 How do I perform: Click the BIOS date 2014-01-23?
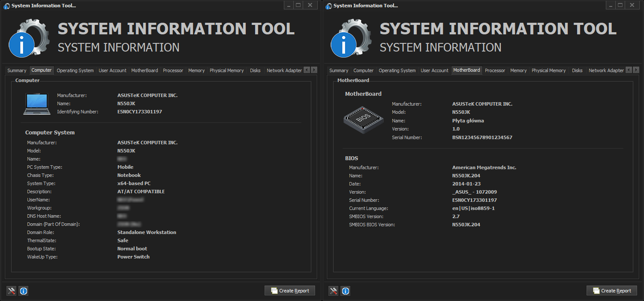[466, 184]
